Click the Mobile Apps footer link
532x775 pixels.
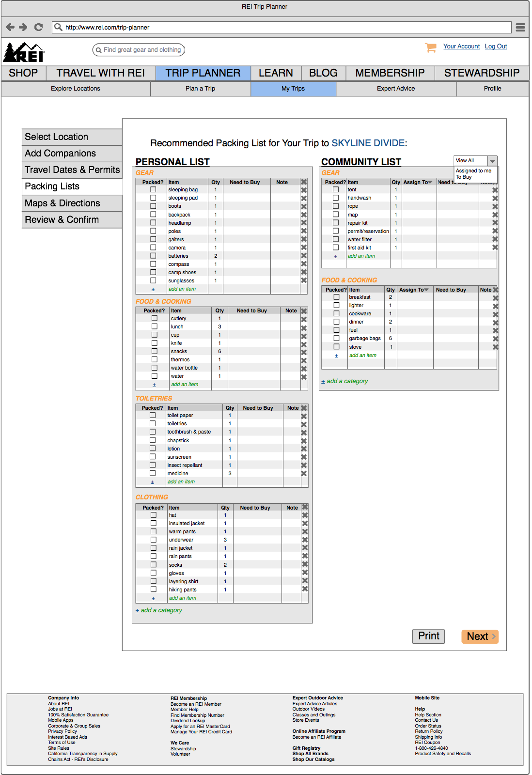tap(61, 720)
